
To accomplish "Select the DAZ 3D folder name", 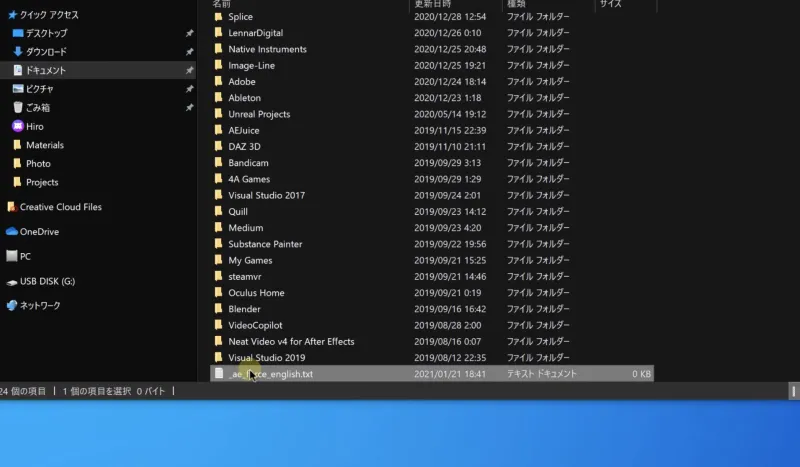I will pos(244,146).
